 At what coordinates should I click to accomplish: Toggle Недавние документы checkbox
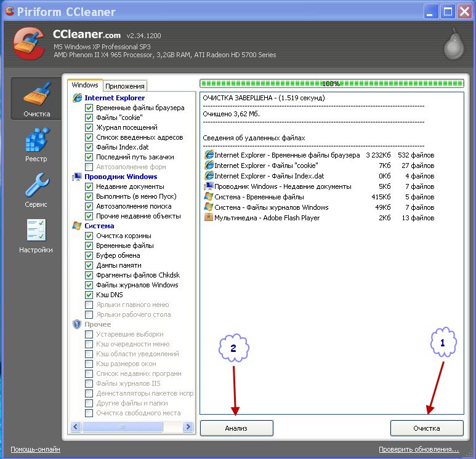click(x=89, y=186)
